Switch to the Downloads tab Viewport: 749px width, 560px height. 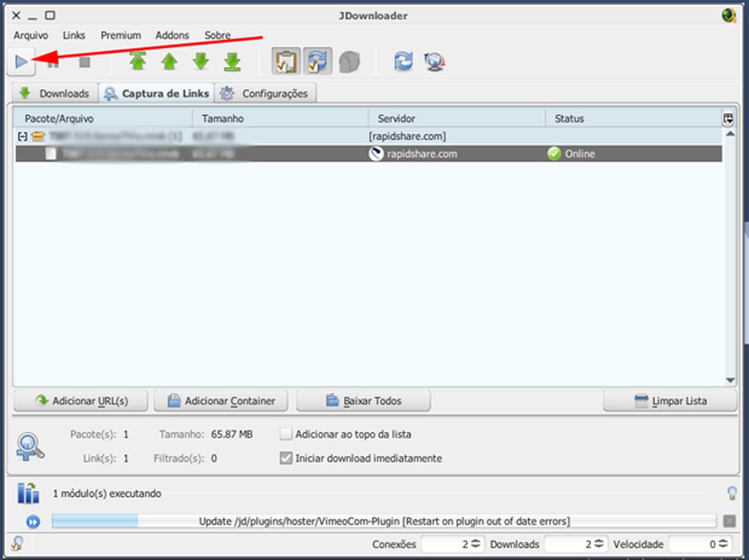55,93
